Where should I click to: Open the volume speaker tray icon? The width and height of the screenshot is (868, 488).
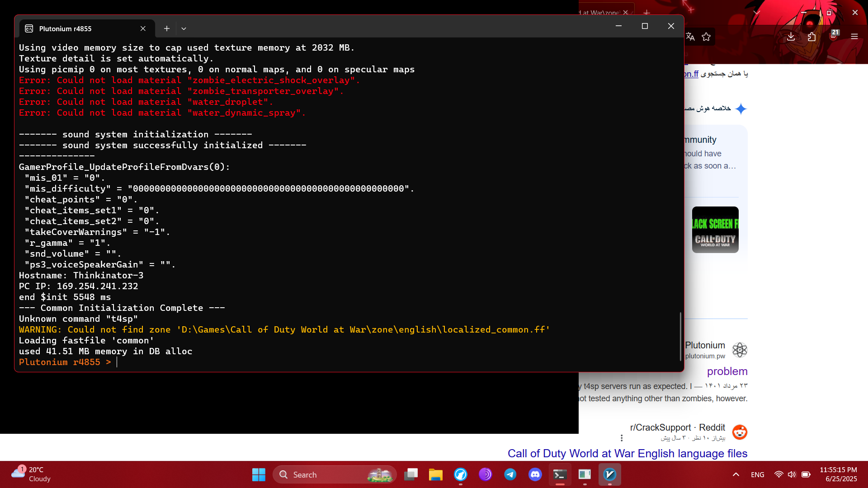pos(792,474)
